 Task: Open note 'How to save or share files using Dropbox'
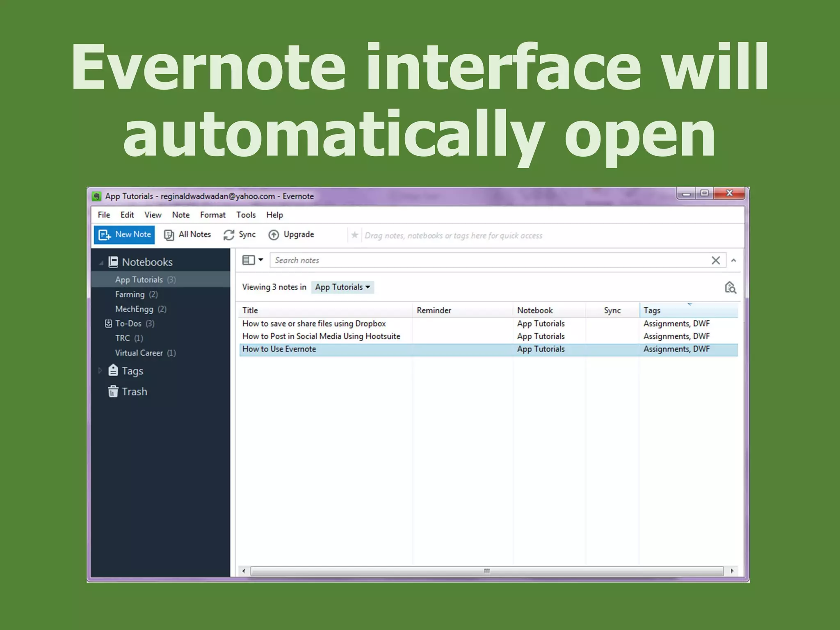314,324
